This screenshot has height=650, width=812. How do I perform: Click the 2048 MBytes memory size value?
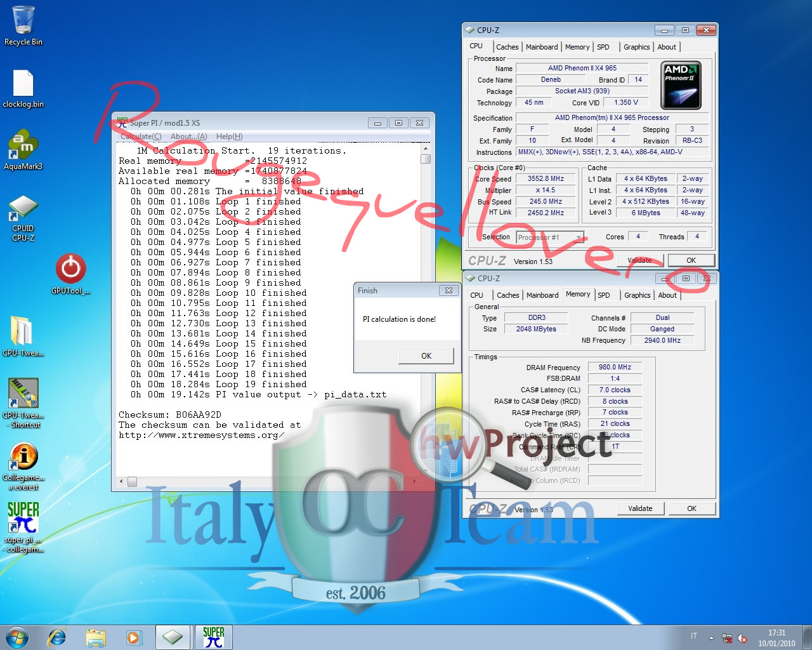pyautogui.click(x=536, y=329)
